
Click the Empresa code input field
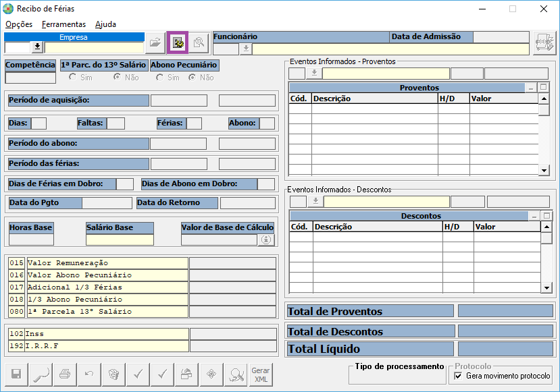18,47
